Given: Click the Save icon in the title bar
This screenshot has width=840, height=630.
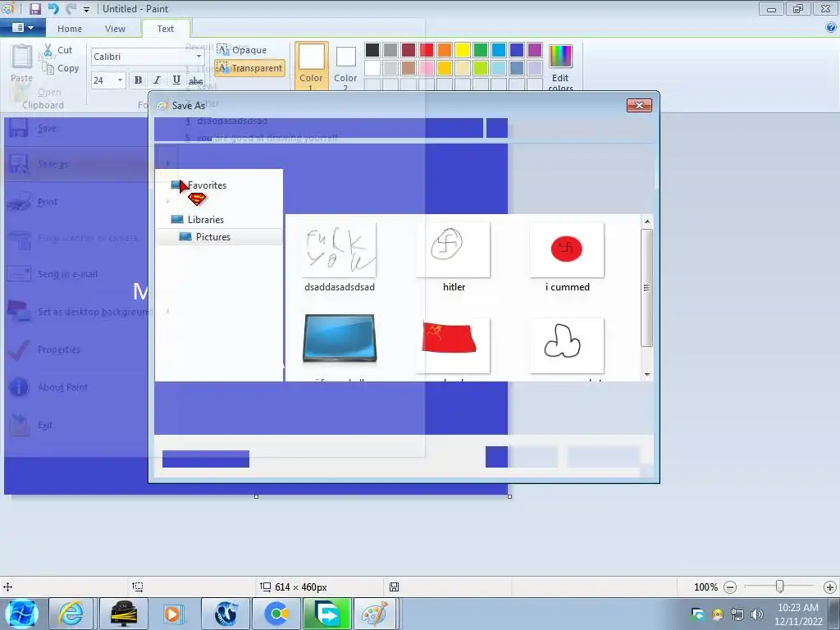Looking at the screenshot, I should pyautogui.click(x=34, y=8).
